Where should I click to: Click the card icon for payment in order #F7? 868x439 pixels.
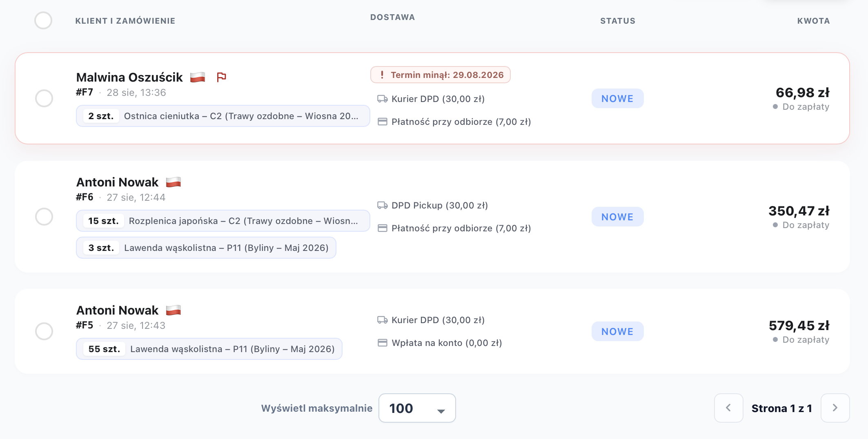383,122
